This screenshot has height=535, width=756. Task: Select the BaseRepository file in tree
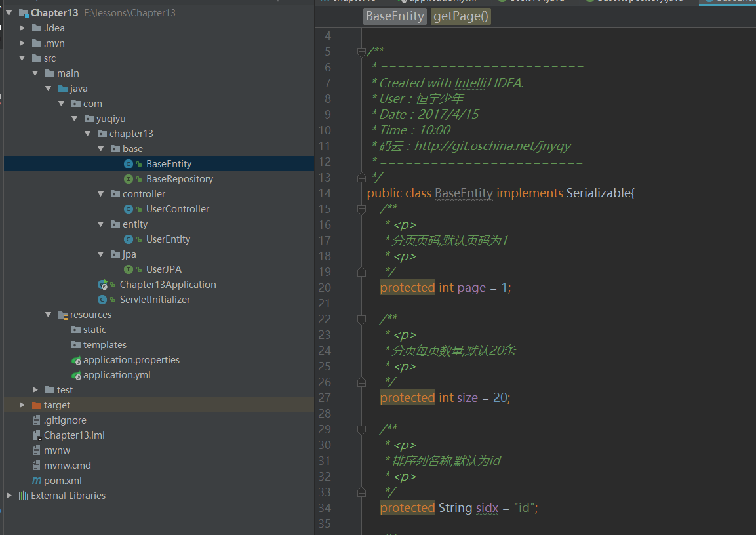click(x=180, y=179)
